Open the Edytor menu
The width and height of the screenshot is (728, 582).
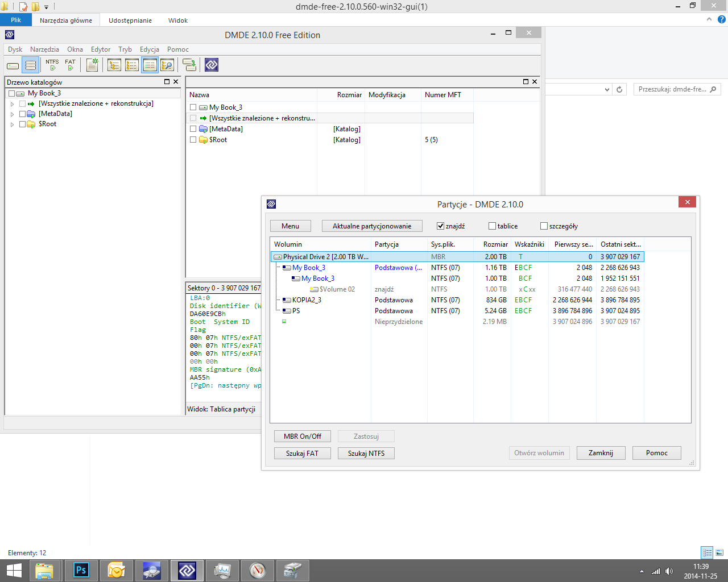pos(101,49)
